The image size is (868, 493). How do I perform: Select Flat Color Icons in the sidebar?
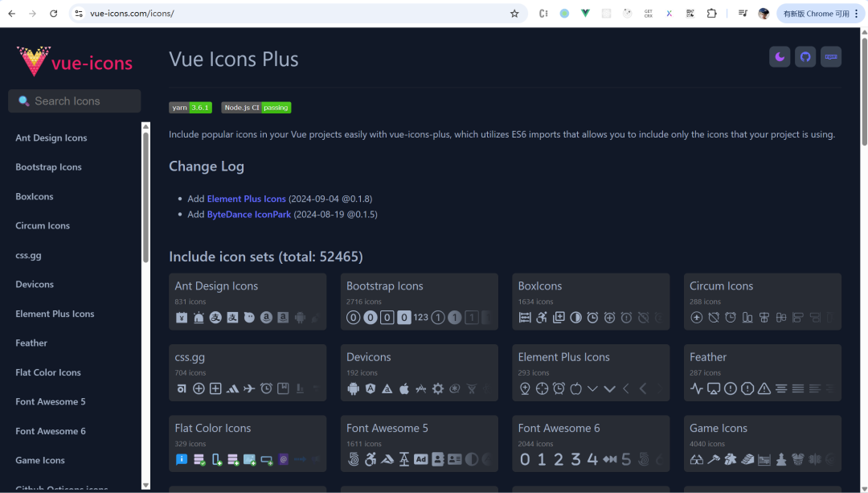[48, 372]
